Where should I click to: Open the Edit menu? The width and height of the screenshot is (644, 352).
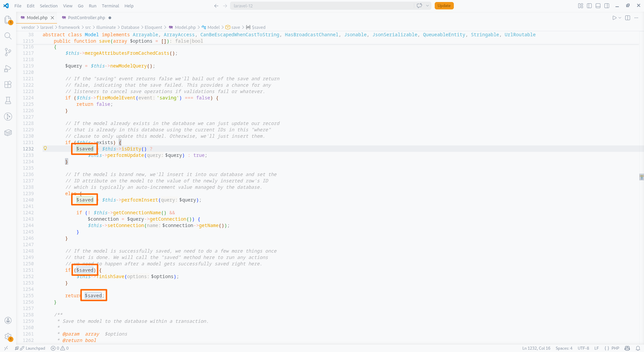click(31, 6)
